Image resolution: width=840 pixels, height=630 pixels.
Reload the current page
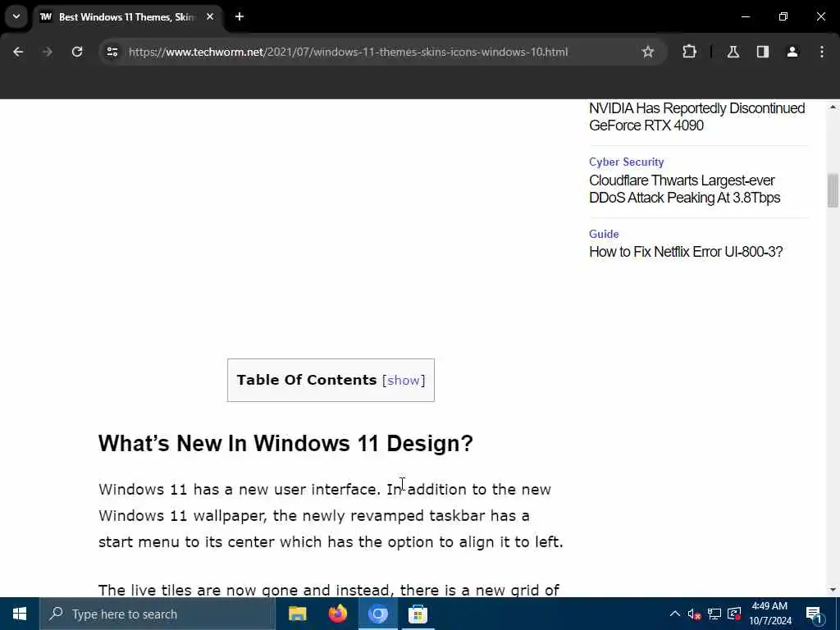click(x=77, y=52)
